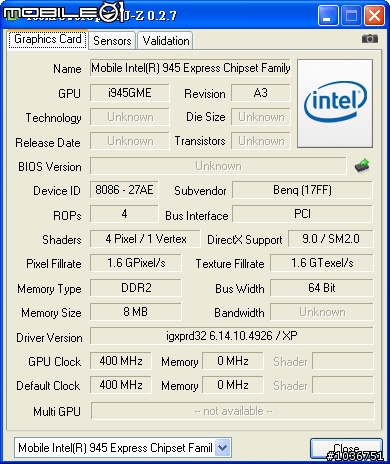Select the Die Size Unknown field
This screenshot has height=464, width=390.
coord(261,117)
